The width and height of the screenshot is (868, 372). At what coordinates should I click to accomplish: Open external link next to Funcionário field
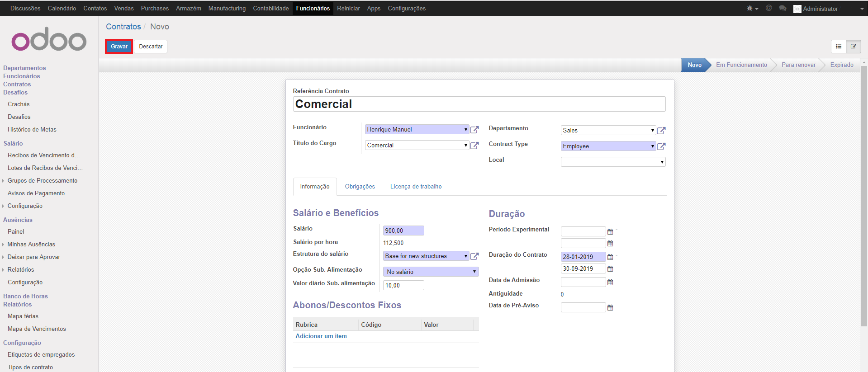point(474,130)
